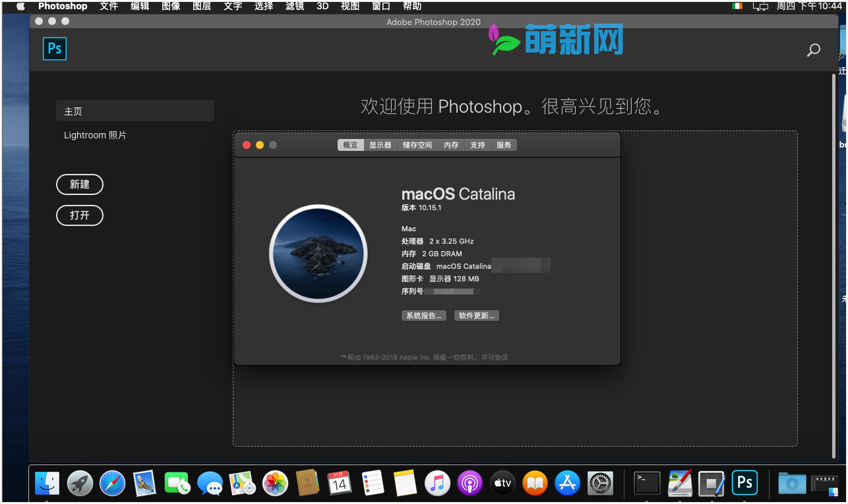Screen dimensions: 848x504
Task: Open the 视图 menu
Action: (x=350, y=6)
